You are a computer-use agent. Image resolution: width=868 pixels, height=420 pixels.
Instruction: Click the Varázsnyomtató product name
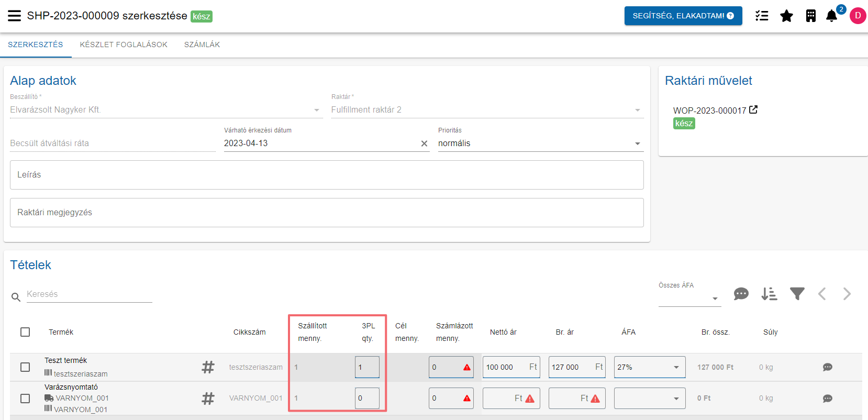(x=71, y=387)
